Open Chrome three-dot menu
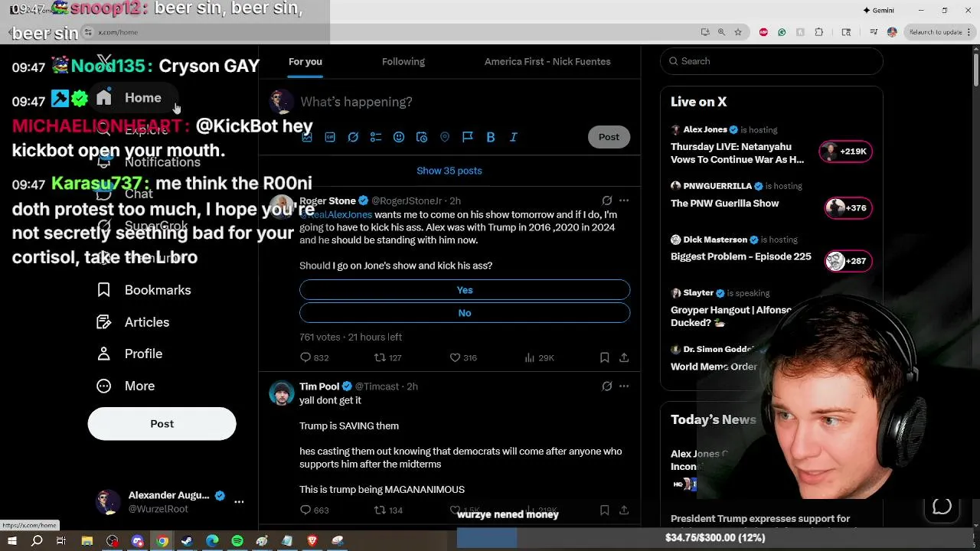This screenshot has height=551, width=980. coord(970,32)
